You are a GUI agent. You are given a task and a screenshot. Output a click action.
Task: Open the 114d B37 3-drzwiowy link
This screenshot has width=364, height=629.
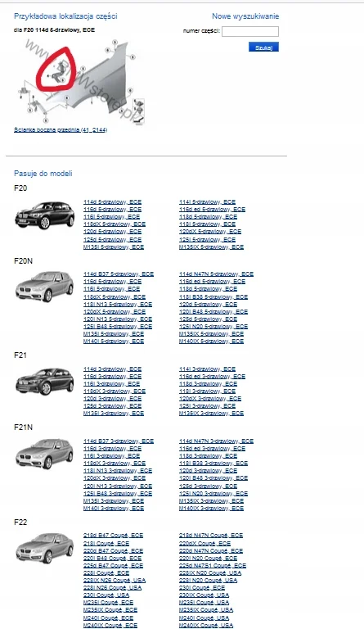119,441
